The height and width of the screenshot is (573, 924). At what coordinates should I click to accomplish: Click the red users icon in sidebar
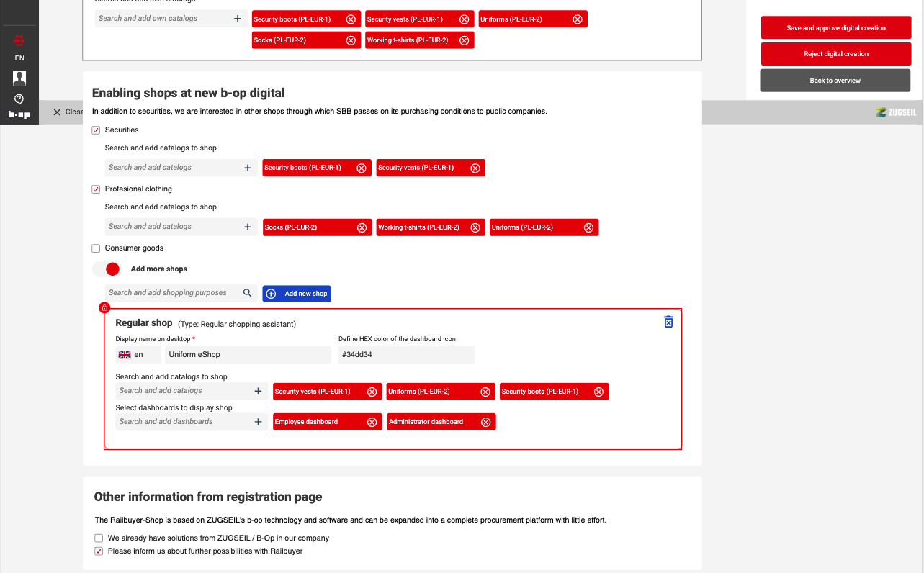click(x=19, y=40)
